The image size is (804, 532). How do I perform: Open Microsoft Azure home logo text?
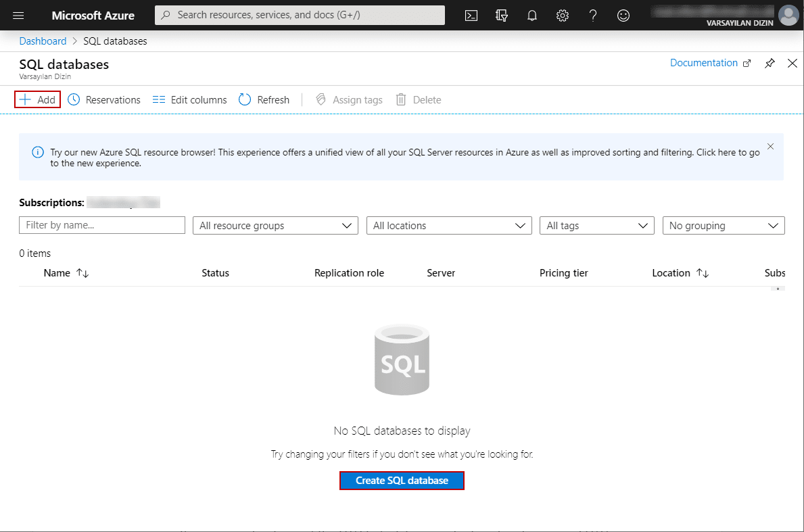click(x=93, y=16)
